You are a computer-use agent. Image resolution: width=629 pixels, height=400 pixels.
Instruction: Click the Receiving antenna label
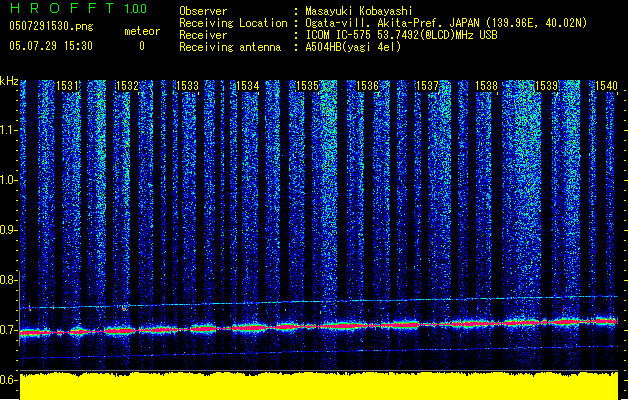point(230,47)
